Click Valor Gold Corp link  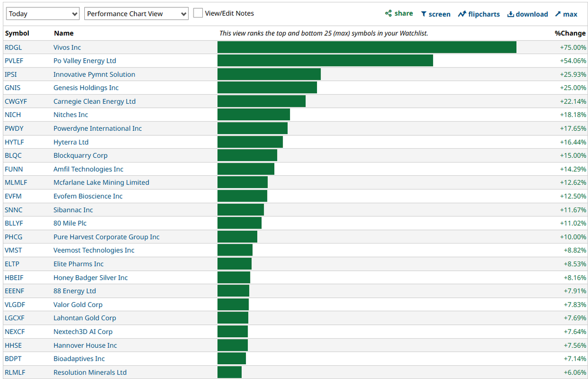click(78, 304)
